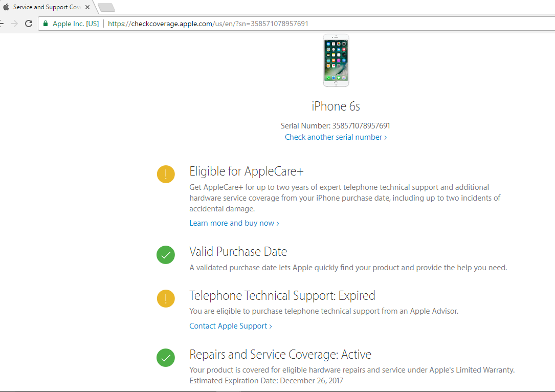Viewport: 555px width, 392px height.
Task: Click green checkmark icon beside Valid Purchase Date
Action: [166, 255]
